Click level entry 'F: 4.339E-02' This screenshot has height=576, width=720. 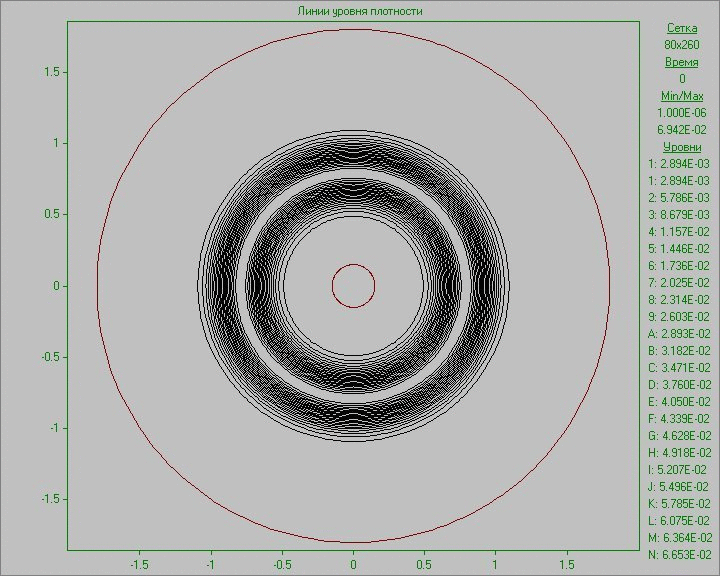tap(680, 419)
